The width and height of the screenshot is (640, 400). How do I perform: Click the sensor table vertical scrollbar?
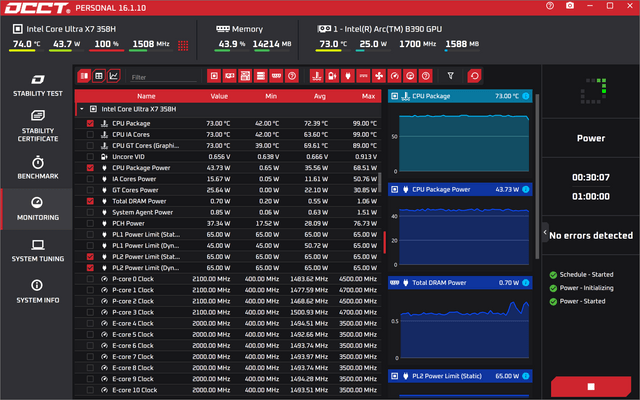click(380, 182)
